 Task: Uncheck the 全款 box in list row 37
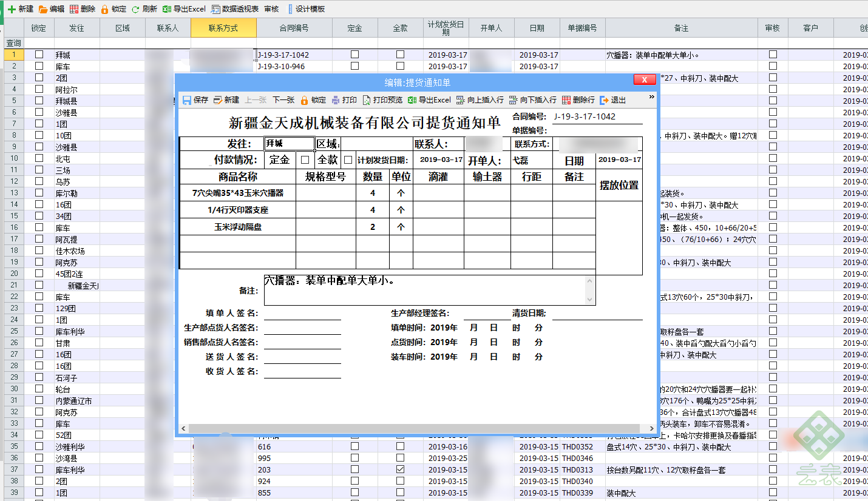[400, 469]
